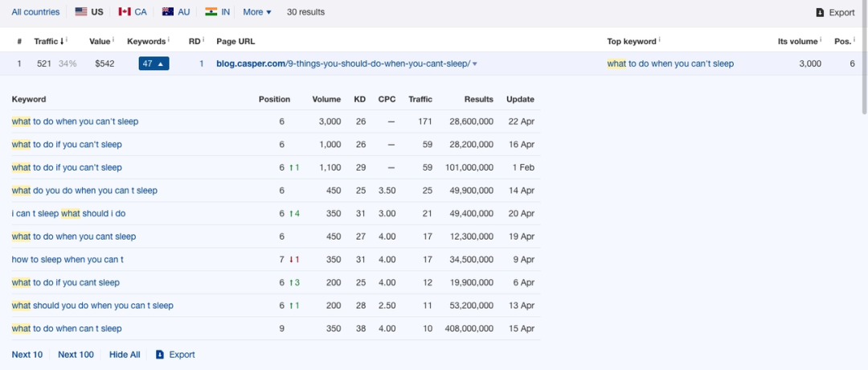Collapse the 47 keywords expander
The image size is (868, 370).
[x=154, y=64]
